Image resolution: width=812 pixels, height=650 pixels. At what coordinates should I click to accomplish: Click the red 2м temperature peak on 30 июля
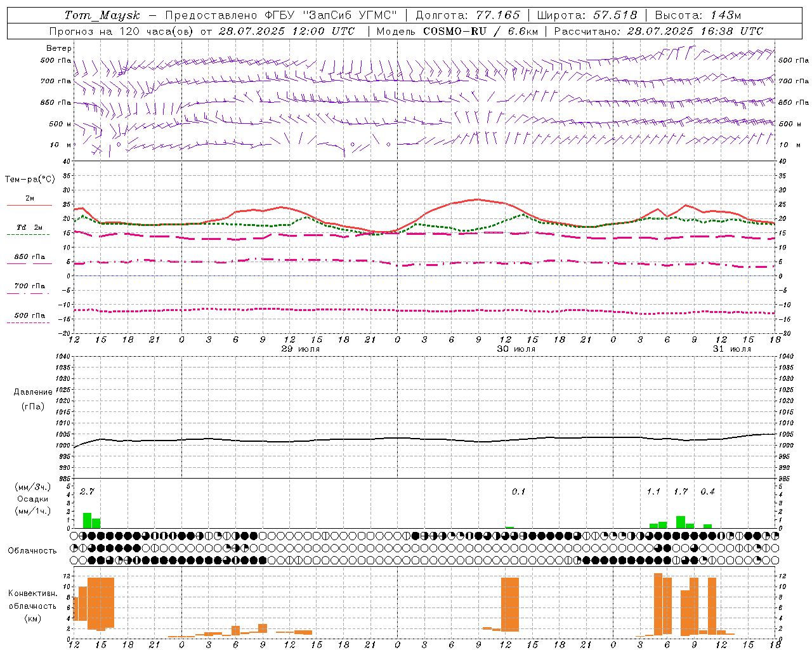click(478, 199)
